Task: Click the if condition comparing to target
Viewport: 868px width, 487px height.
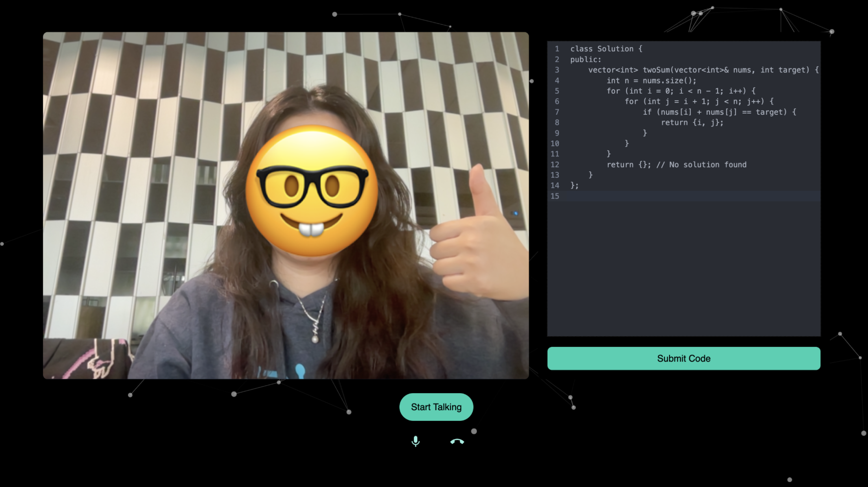Action: point(719,112)
